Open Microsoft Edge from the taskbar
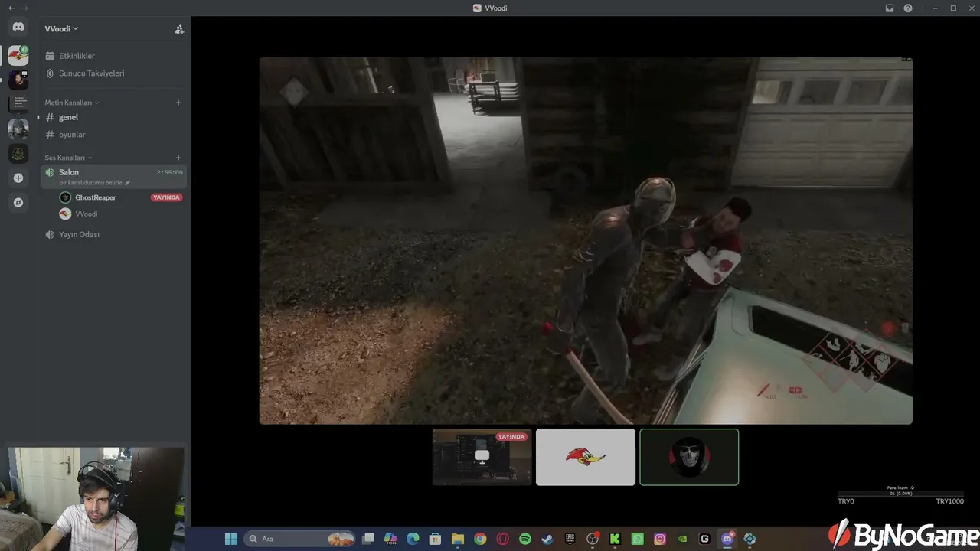The width and height of the screenshot is (980, 551). [x=413, y=539]
